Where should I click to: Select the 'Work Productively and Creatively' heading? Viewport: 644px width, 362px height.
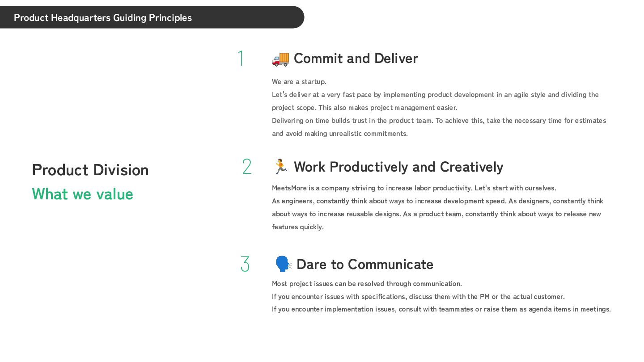(398, 167)
